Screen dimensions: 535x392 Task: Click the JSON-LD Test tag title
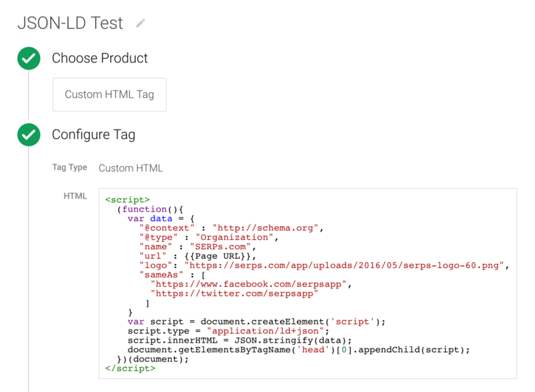[70, 23]
